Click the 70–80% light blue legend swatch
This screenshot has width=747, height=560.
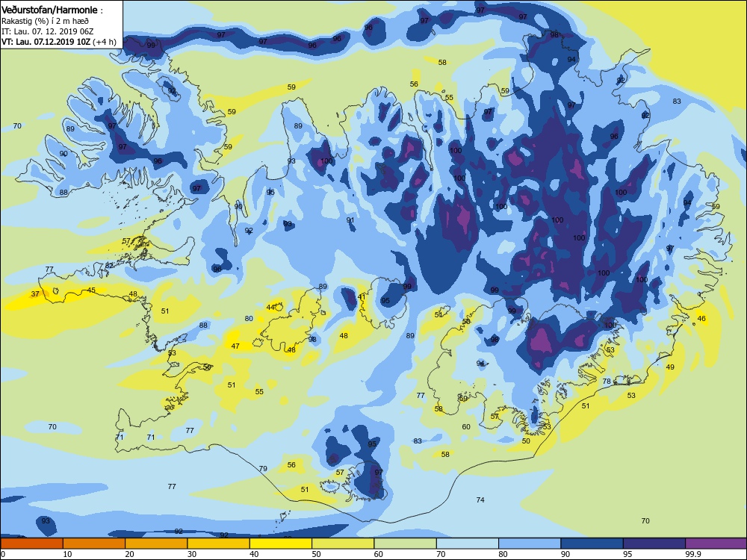(468, 544)
